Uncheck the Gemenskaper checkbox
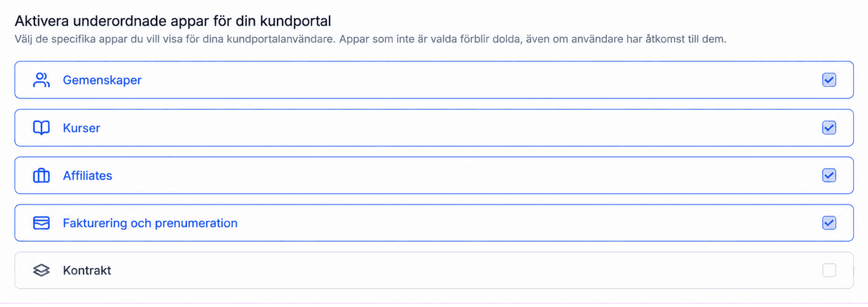 click(829, 80)
